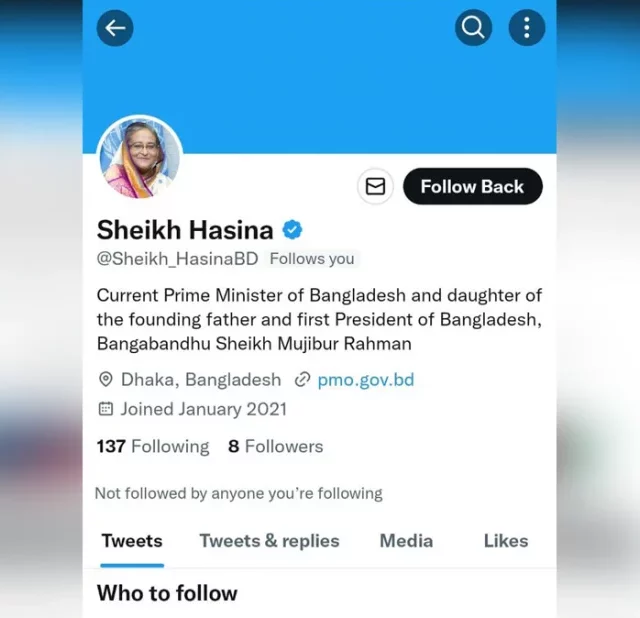Open the Media tab

point(406,541)
